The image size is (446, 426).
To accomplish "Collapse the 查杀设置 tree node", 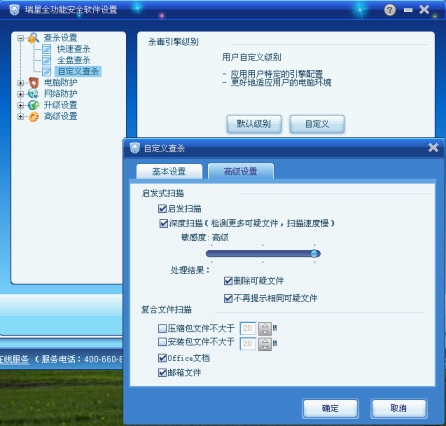I will click(x=21, y=38).
